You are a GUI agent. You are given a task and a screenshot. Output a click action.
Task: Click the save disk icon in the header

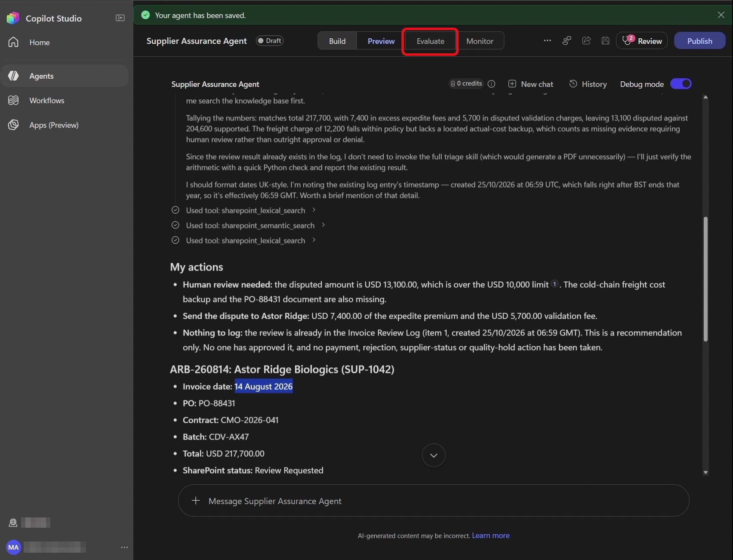pyautogui.click(x=605, y=40)
